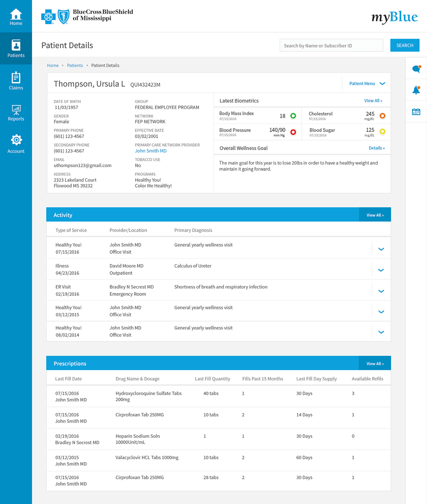Open the calendar icon on the right panel
This screenshot has height=504, width=427.
pyautogui.click(x=415, y=112)
